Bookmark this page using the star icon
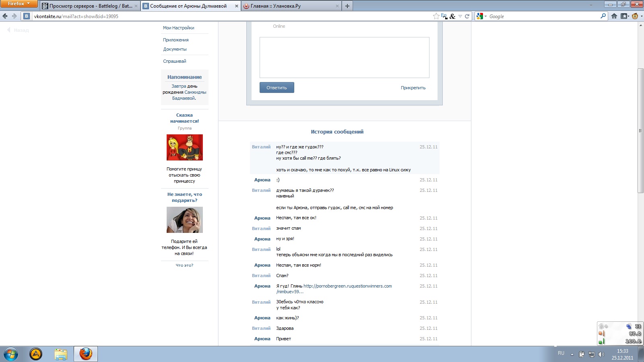The height and width of the screenshot is (362, 644). pos(436,16)
